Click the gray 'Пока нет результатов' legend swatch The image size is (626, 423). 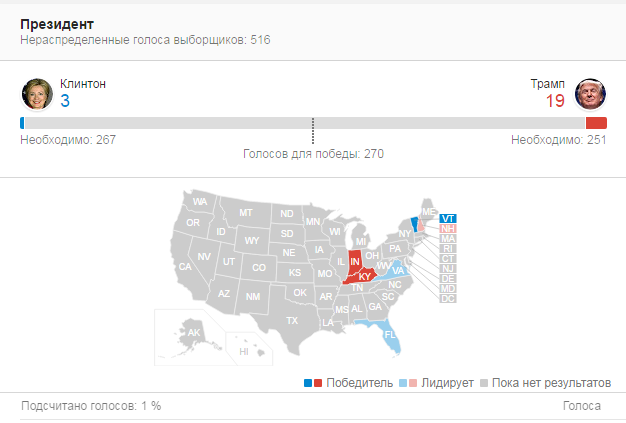click(x=484, y=383)
